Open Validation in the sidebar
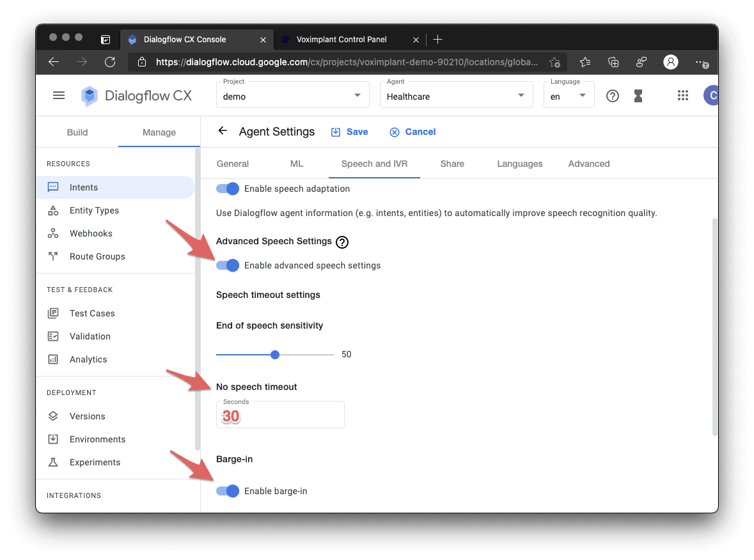The height and width of the screenshot is (560, 754). (x=115, y=336)
